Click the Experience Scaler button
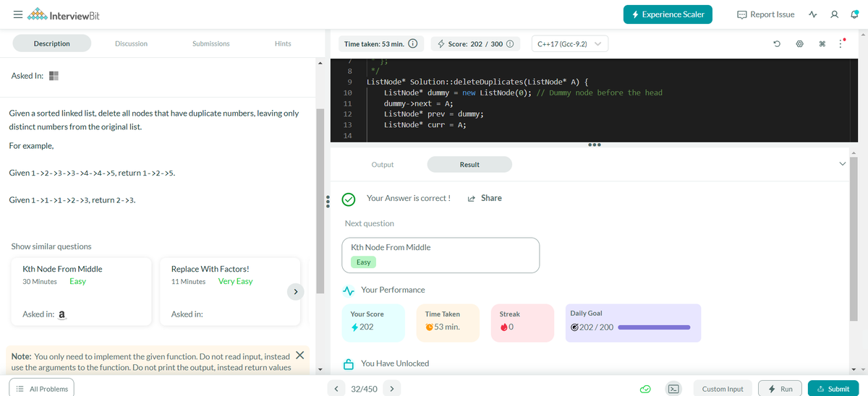Image resolution: width=868 pixels, height=396 pixels. pos(668,14)
